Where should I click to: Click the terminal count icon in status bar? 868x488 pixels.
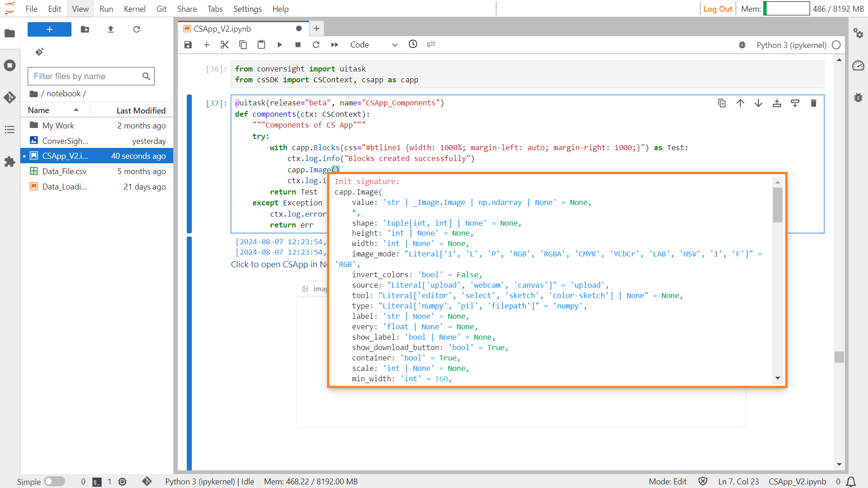97,482
